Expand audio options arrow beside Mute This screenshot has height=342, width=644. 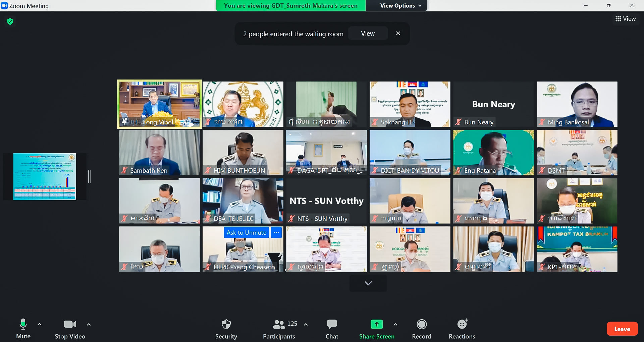(40, 324)
